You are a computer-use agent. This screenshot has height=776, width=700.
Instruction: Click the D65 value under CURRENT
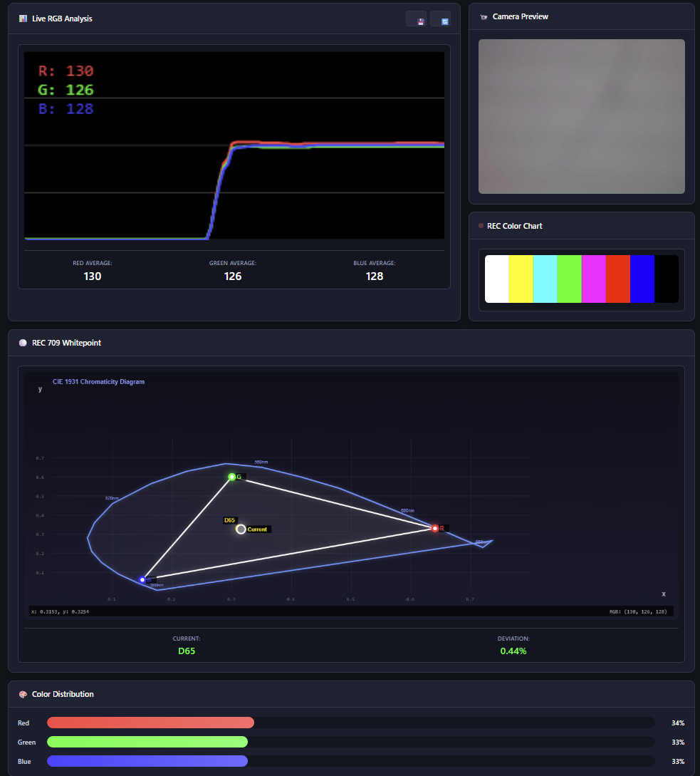(x=187, y=651)
